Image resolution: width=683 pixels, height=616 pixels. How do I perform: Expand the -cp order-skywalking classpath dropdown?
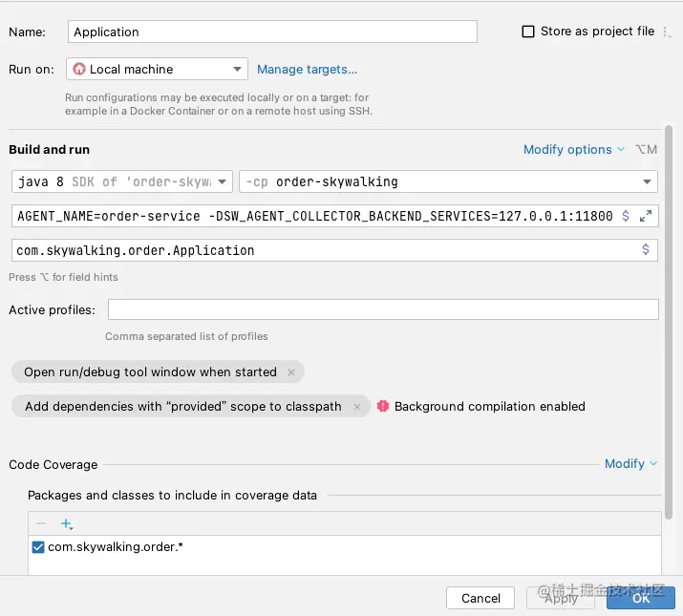pos(647,181)
